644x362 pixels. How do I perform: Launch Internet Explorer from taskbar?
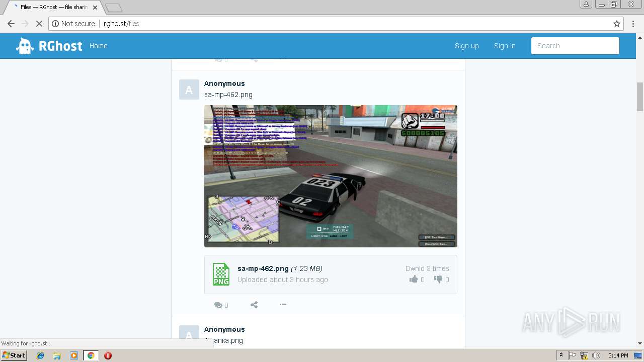coord(40,355)
